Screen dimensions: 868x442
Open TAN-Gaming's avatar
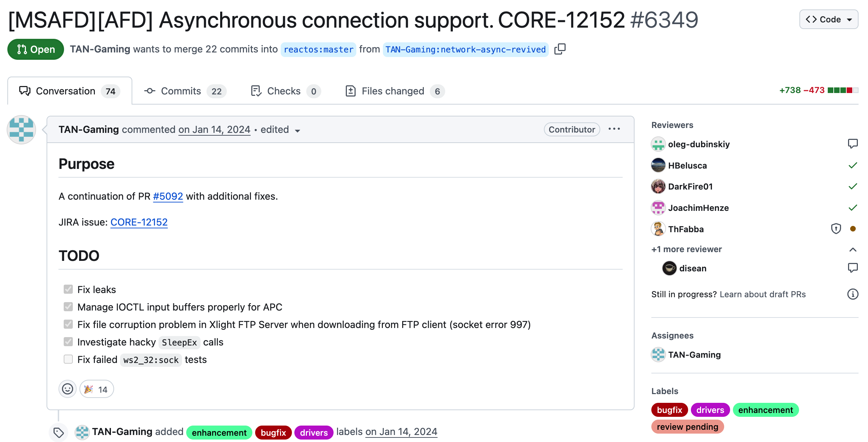(x=21, y=129)
